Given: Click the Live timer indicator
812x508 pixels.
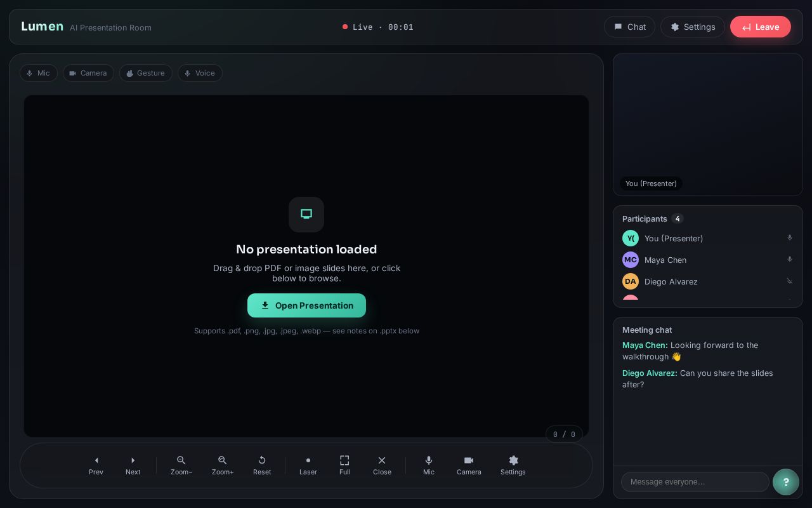Looking at the screenshot, I should pyautogui.click(x=378, y=27).
